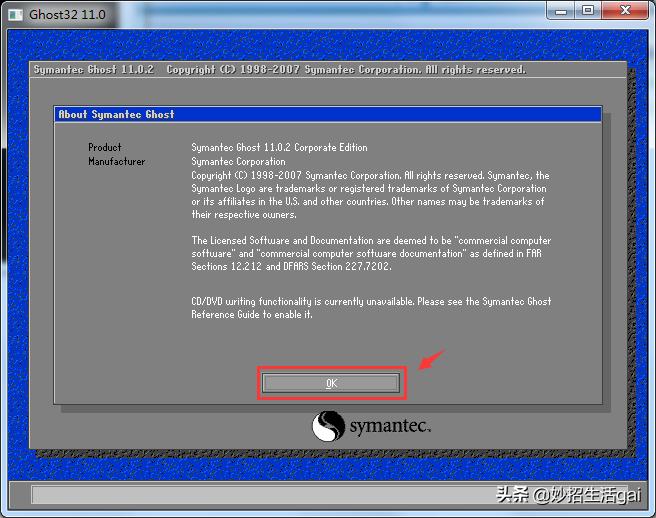Click the 'Ghost32 11.0' window title text

tap(67, 15)
